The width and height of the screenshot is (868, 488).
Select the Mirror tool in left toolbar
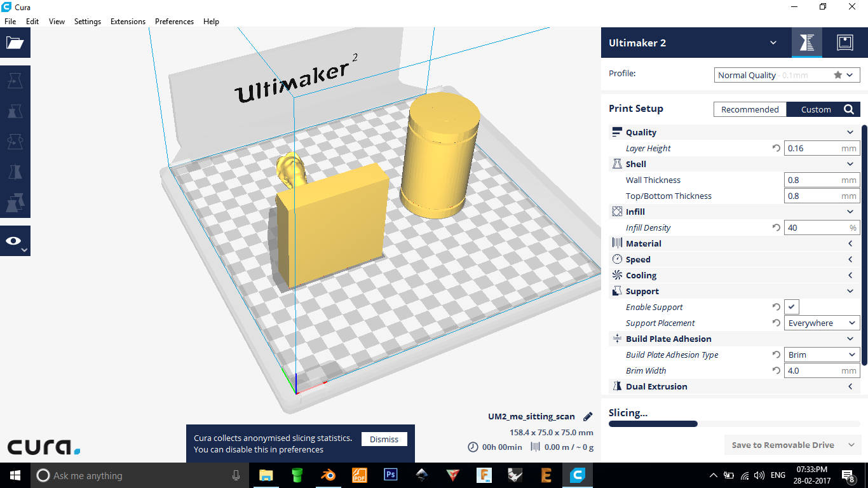pos(15,172)
